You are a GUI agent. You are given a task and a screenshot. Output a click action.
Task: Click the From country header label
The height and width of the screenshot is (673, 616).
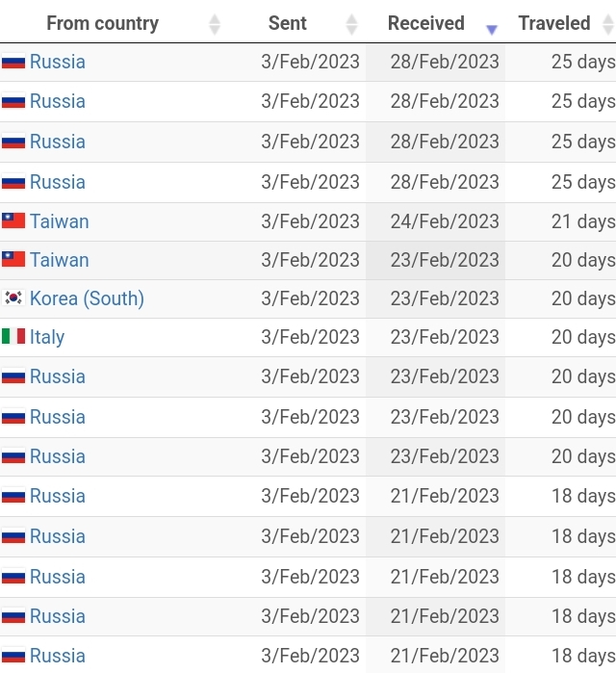click(x=103, y=23)
